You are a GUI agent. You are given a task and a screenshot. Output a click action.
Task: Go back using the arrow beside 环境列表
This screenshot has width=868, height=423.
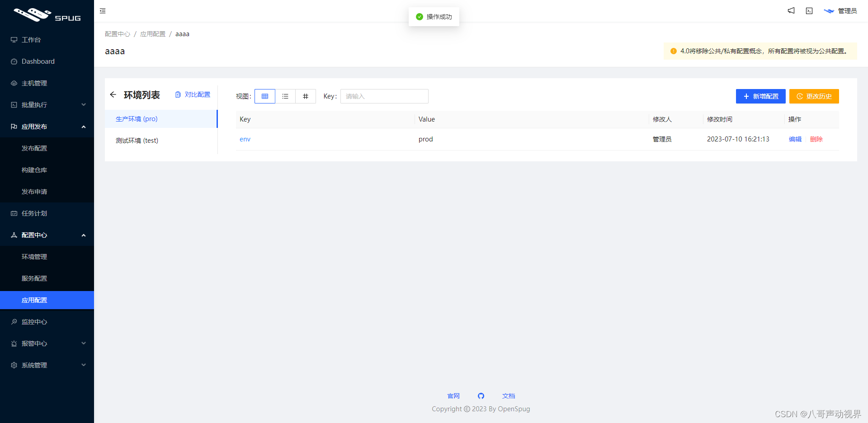(113, 94)
